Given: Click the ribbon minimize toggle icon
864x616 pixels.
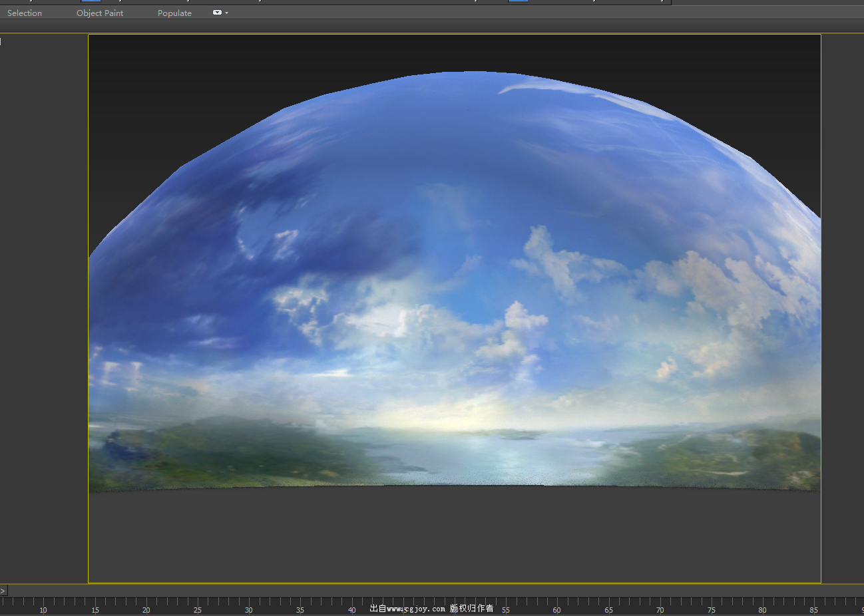Looking at the screenshot, I should pyautogui.click(x=217, y=13).
